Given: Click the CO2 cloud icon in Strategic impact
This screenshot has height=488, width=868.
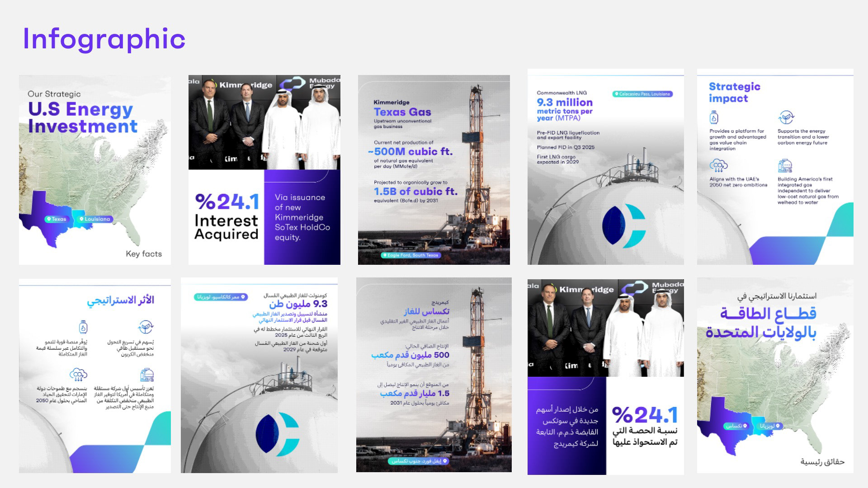Looking at the screenshot, I should 718,166.
